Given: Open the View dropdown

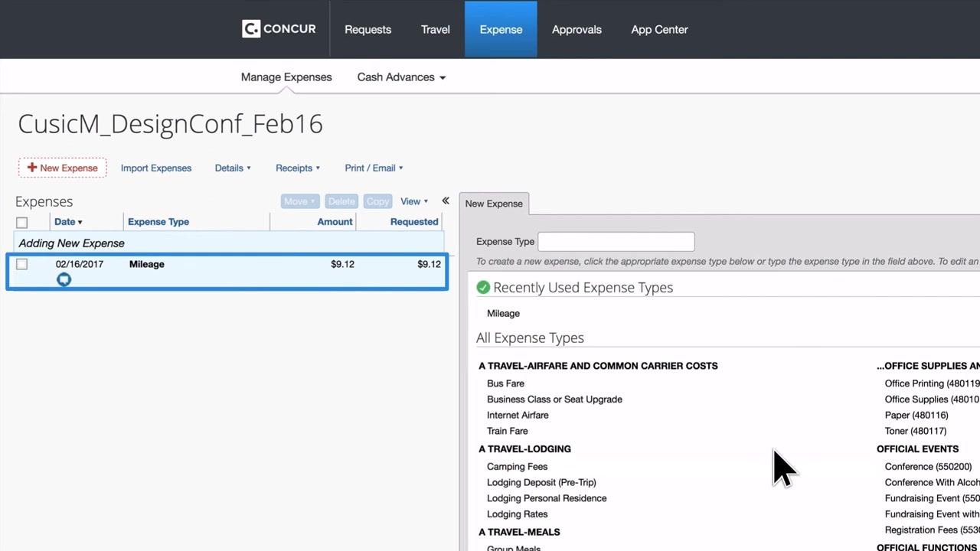Looking at the screenshot, I should [414, 201].
